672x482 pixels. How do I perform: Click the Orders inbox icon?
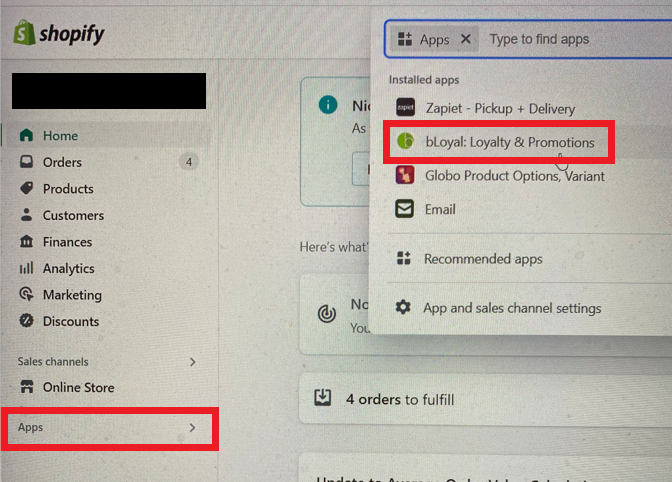26,162
